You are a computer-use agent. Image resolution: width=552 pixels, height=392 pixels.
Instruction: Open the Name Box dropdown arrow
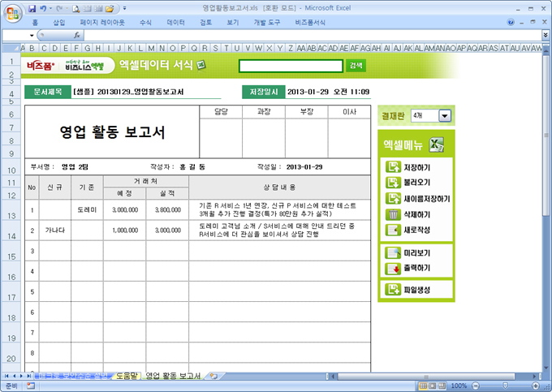tap(32, 35)
